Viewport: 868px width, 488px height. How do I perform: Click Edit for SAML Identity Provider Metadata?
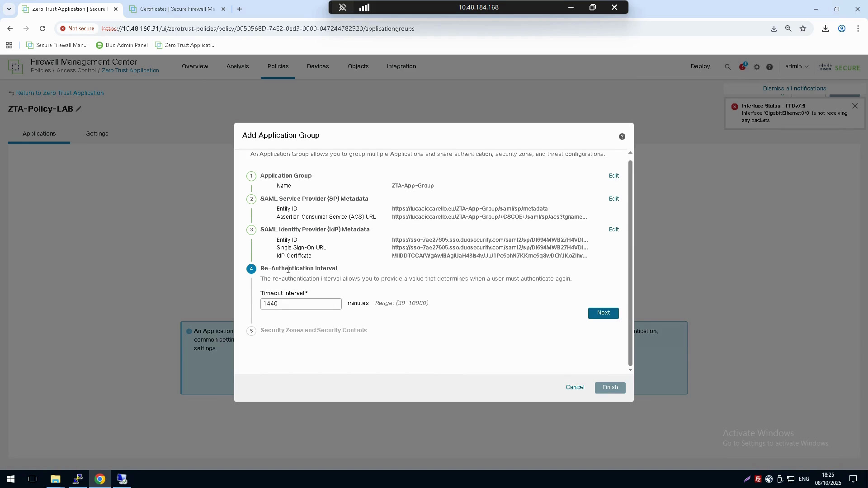613,230
